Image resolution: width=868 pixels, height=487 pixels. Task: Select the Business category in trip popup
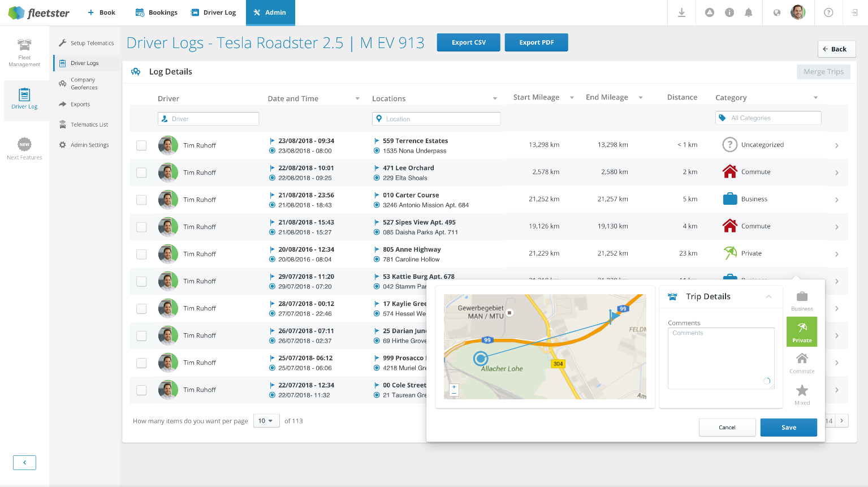click(802, 301)
